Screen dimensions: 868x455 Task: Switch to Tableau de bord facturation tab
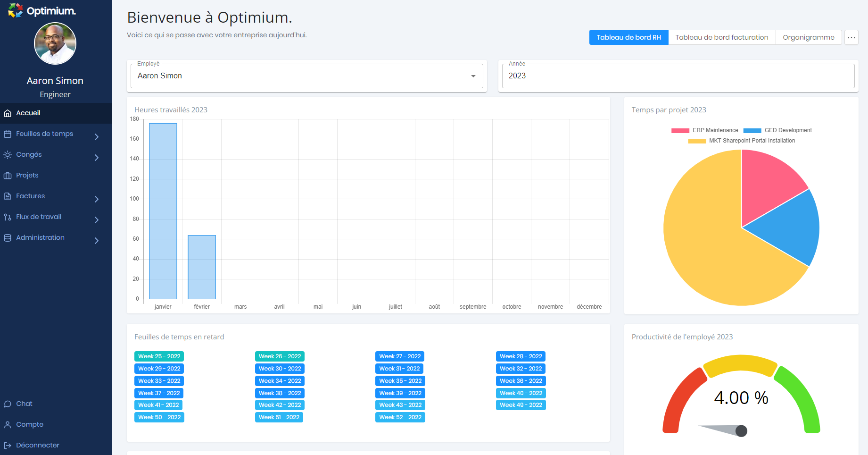click(721, 37)
